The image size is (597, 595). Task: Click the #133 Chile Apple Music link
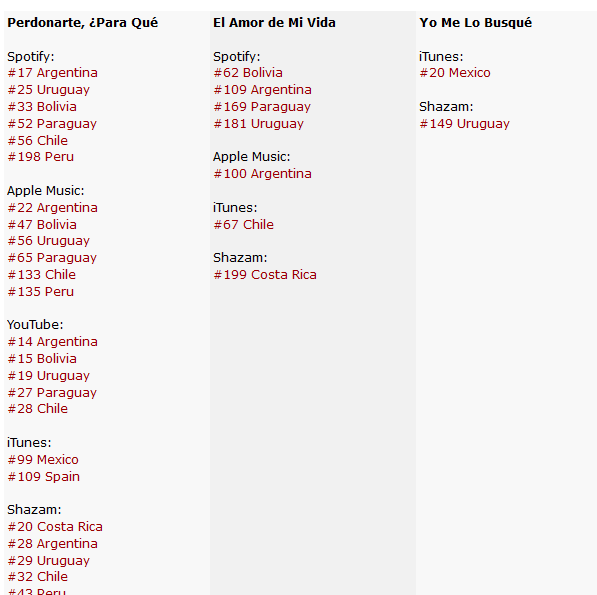click(42, 275)
